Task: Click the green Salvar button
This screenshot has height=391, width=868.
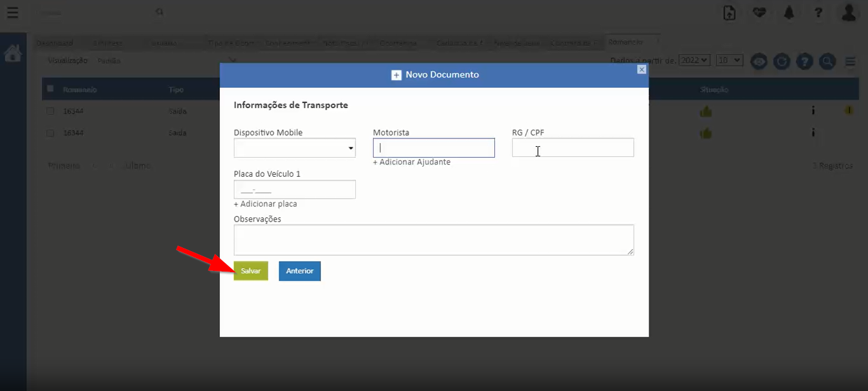Action: 250,271
